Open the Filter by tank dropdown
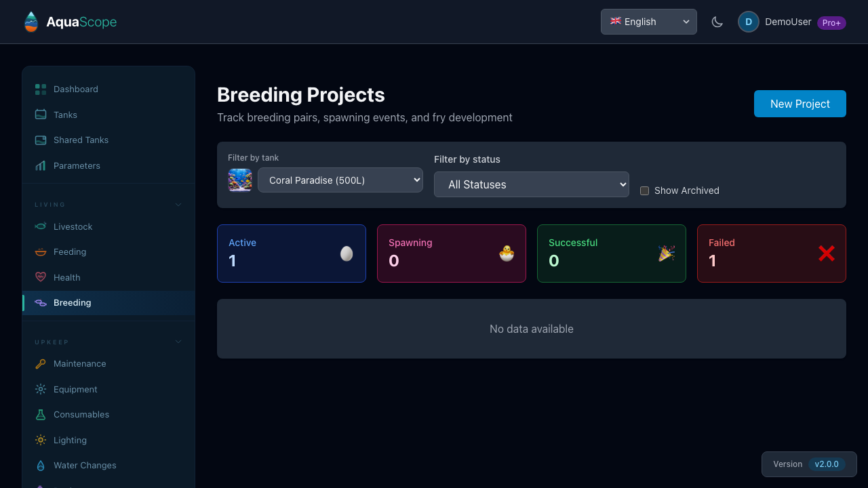 [x=340, y=180]
